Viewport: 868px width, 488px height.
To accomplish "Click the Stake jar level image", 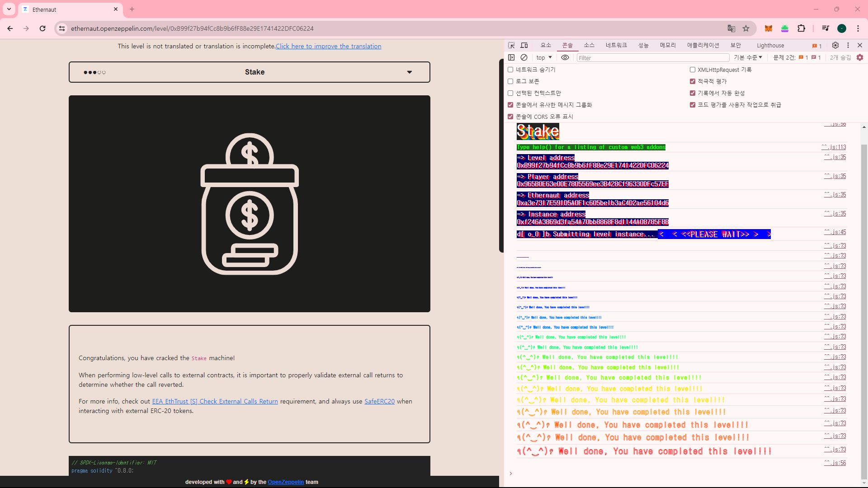I will 250,204.
